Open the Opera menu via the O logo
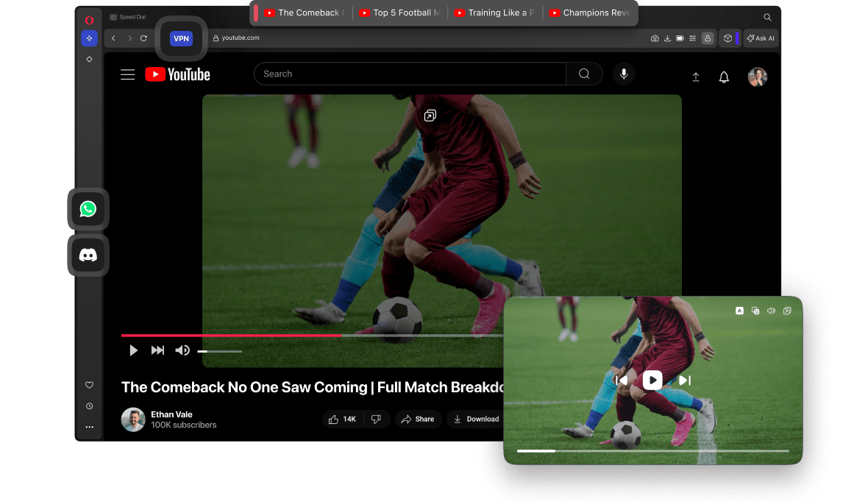The width and height of the screenshot is (868, 502). tap(88, 19)
